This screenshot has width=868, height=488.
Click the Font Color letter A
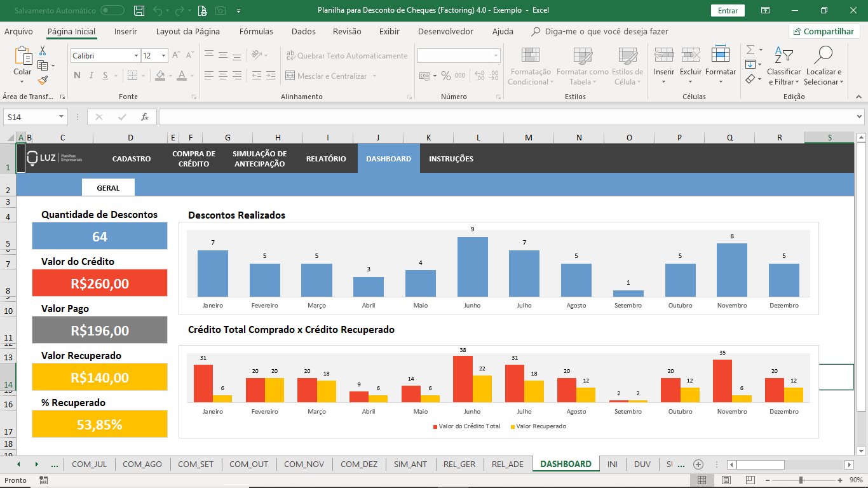pyautogui.click(x=182, y=76)
